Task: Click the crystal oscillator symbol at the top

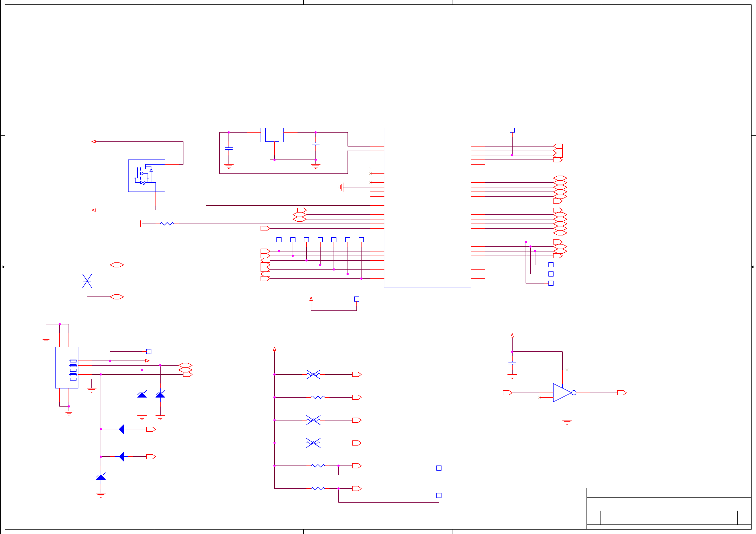Action: (272, 134)
